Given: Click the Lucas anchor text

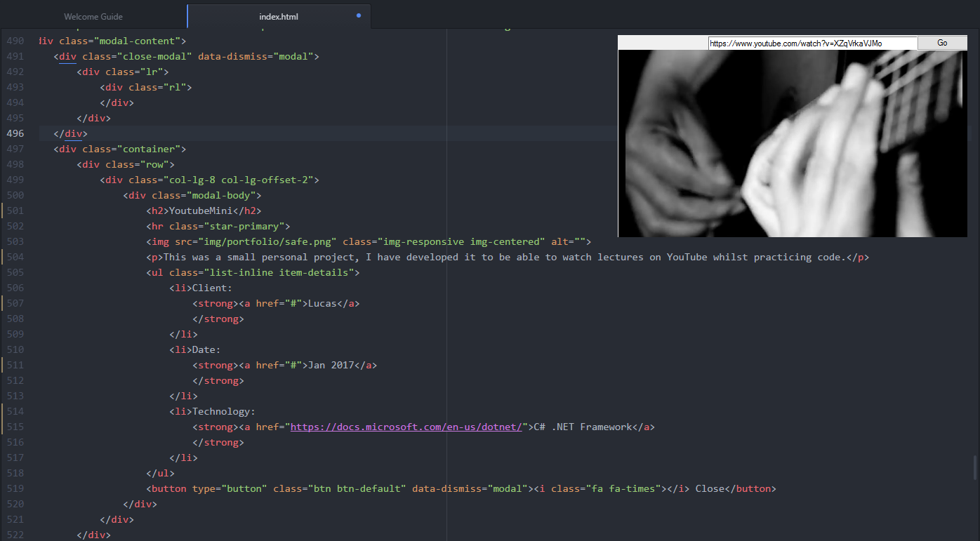Looking at the screenshot, I should (x=323, y=303).
